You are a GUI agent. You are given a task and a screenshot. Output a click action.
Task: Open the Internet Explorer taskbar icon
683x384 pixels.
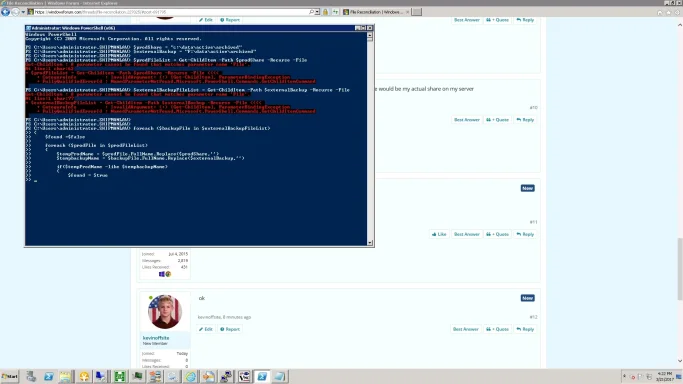point(191,377)
